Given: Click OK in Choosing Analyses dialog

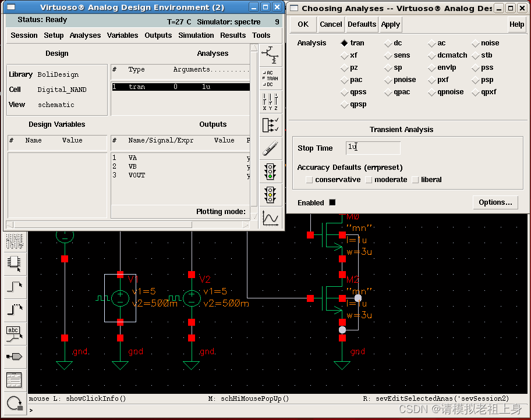Looking at the screenshot, I should 303,24.
